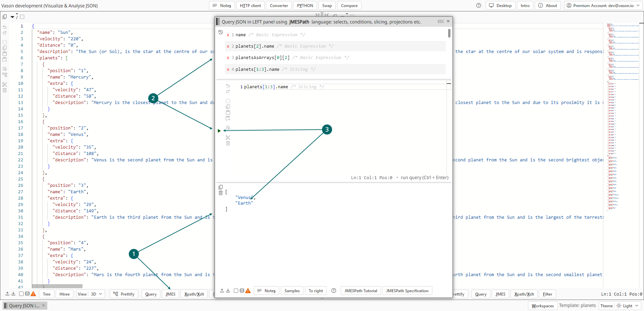Open PYTHON from top bar
Image resolution: width=644 pixels, height=311 pixels.
pyautogui.click(x=305, y=5)
